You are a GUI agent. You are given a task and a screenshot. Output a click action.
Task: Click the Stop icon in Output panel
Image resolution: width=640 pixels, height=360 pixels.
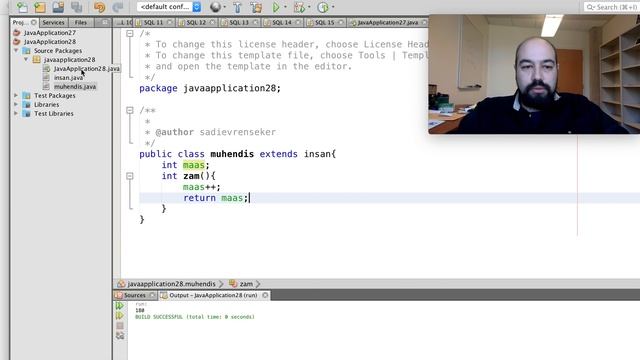(120, 326)
